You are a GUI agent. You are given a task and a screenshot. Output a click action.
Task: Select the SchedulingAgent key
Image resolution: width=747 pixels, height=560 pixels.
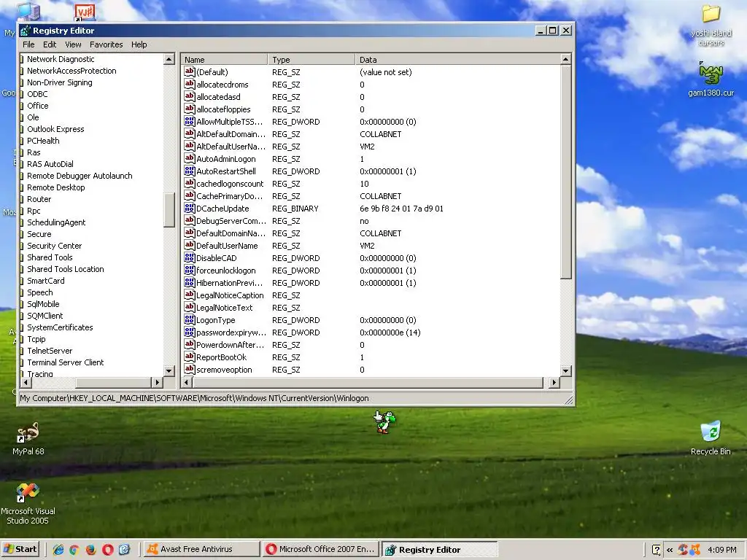pyautogui.click(x=56, y=222)
